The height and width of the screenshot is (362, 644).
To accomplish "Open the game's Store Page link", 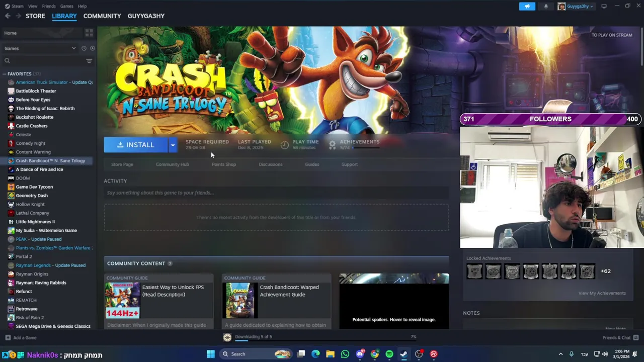I will (x=122, y=164).
